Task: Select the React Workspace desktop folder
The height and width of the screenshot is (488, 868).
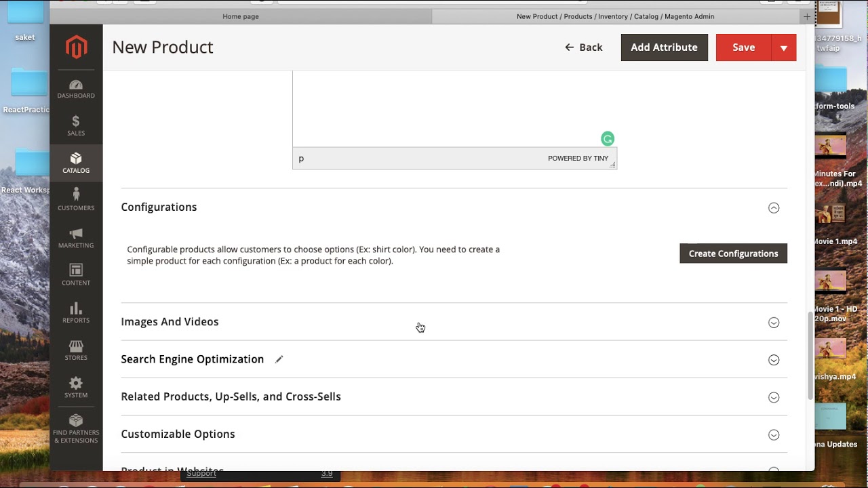Action: 27,172
